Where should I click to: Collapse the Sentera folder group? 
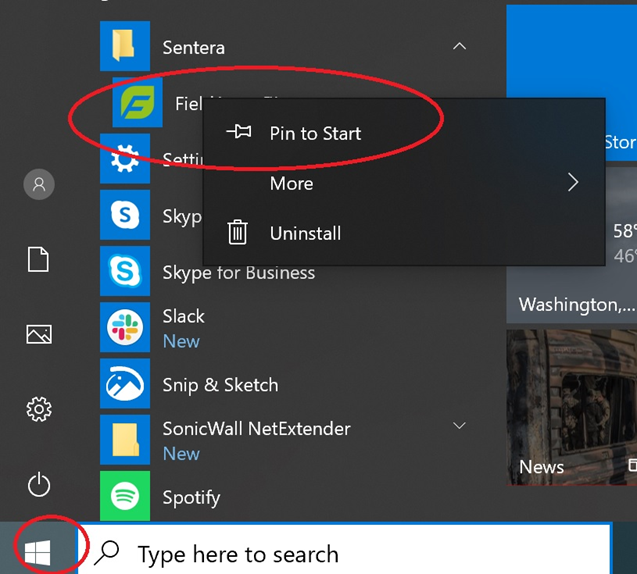click(x=459, y=47)
